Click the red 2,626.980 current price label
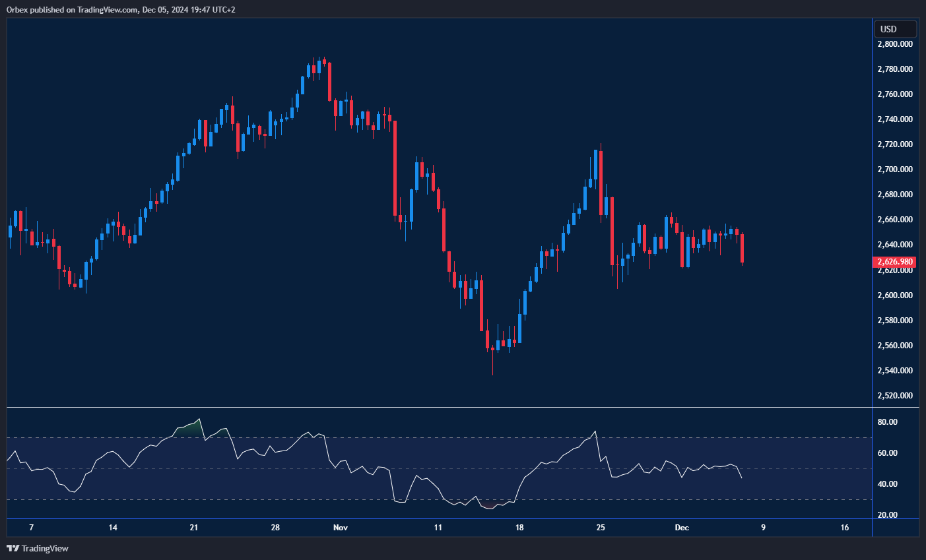This screenshot has width=926, height=560. click(x=896, y=262)
